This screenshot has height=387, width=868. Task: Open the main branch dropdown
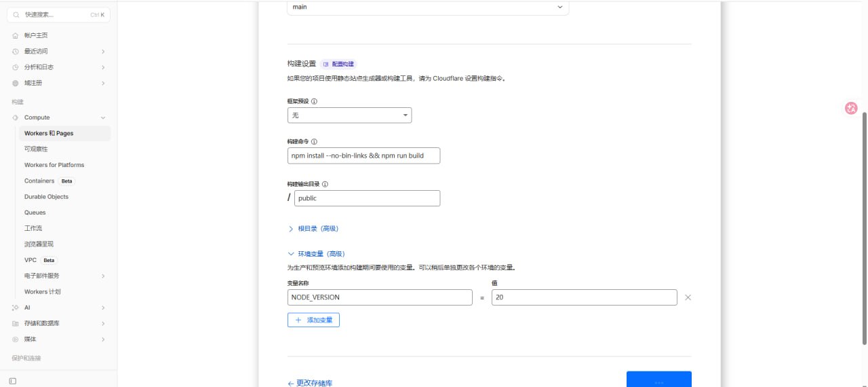[428, 7]
